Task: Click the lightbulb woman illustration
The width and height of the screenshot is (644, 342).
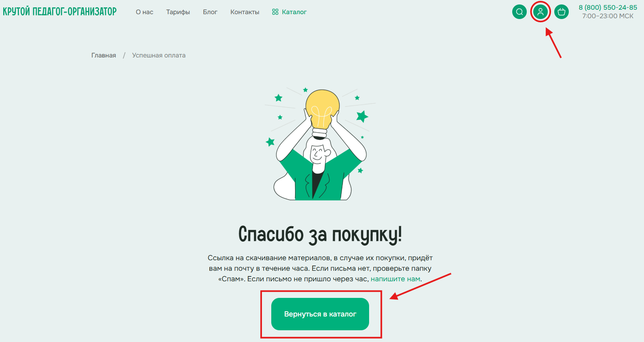Action: tap(320, 144)
